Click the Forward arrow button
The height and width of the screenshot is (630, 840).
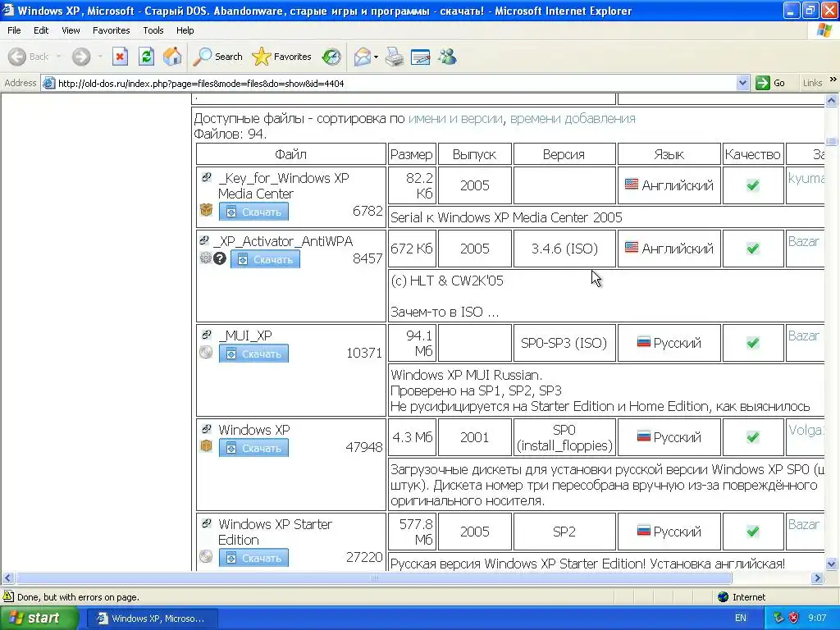(x=81, y=57)
